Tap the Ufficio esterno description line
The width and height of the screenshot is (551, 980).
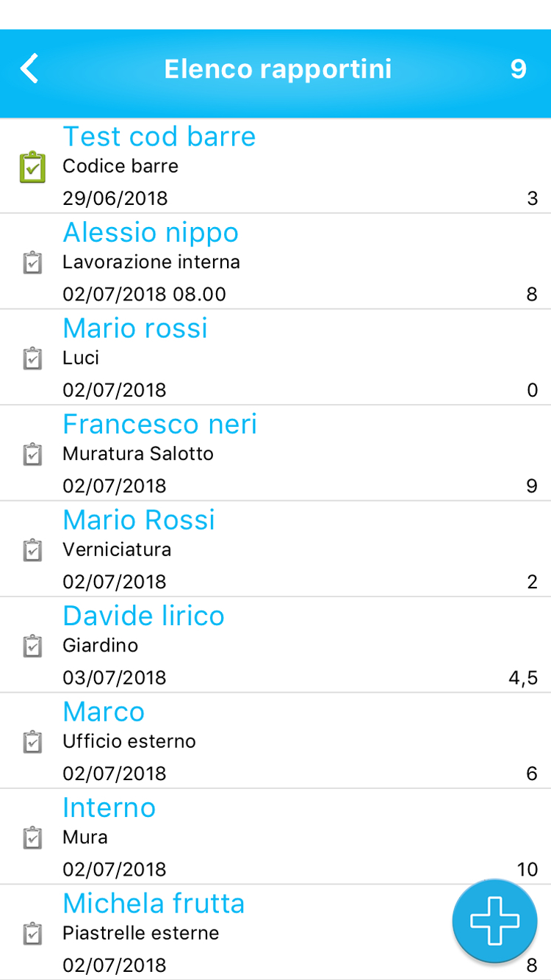pyautogui.click(x=129, y=741)
